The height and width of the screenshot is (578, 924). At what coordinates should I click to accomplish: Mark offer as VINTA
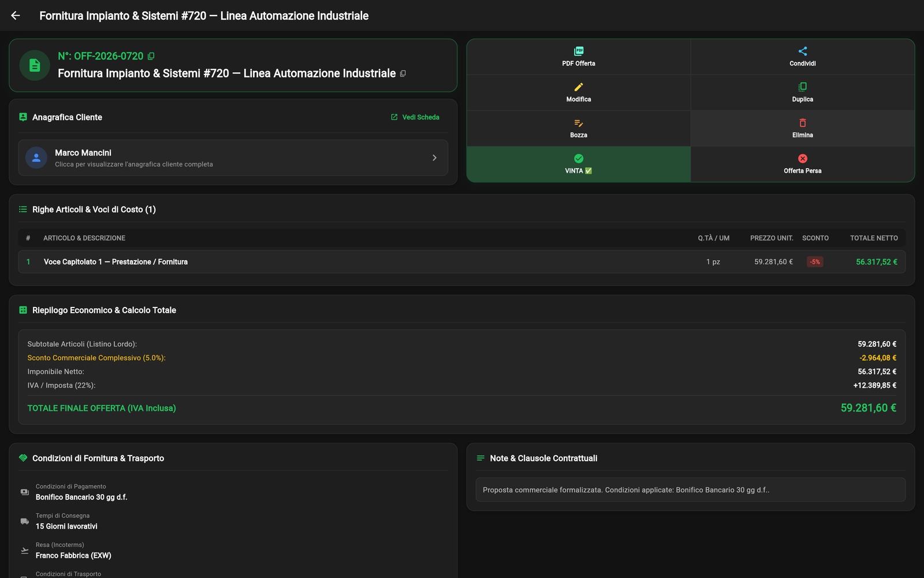coord(579,164)
